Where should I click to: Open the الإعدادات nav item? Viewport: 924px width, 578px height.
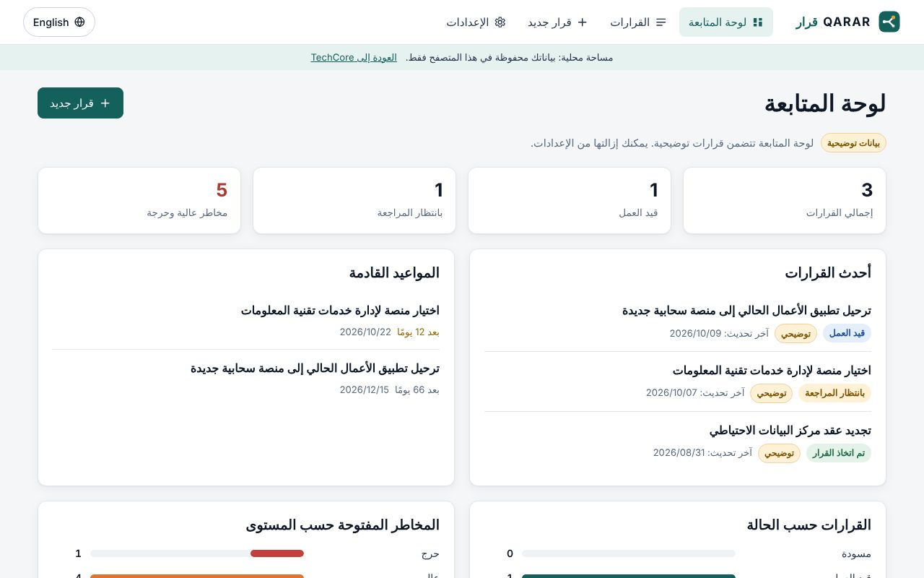[476, 22]
